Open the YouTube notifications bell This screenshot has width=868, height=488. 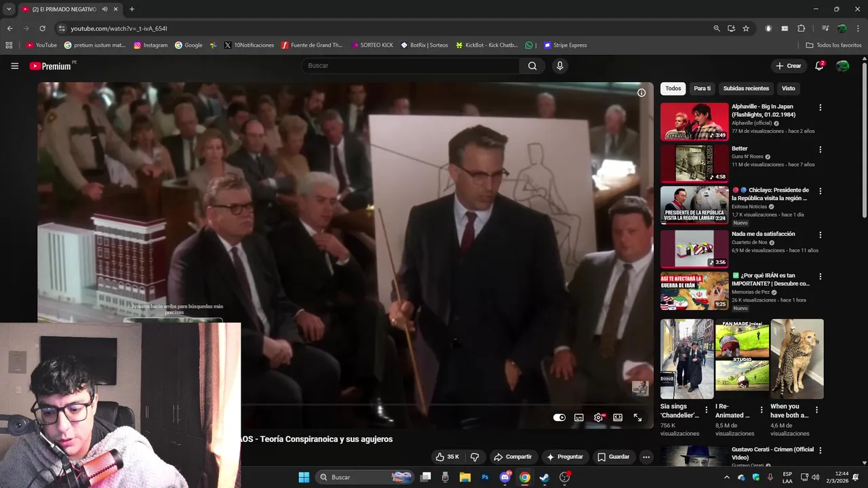[x=819, y=66]
